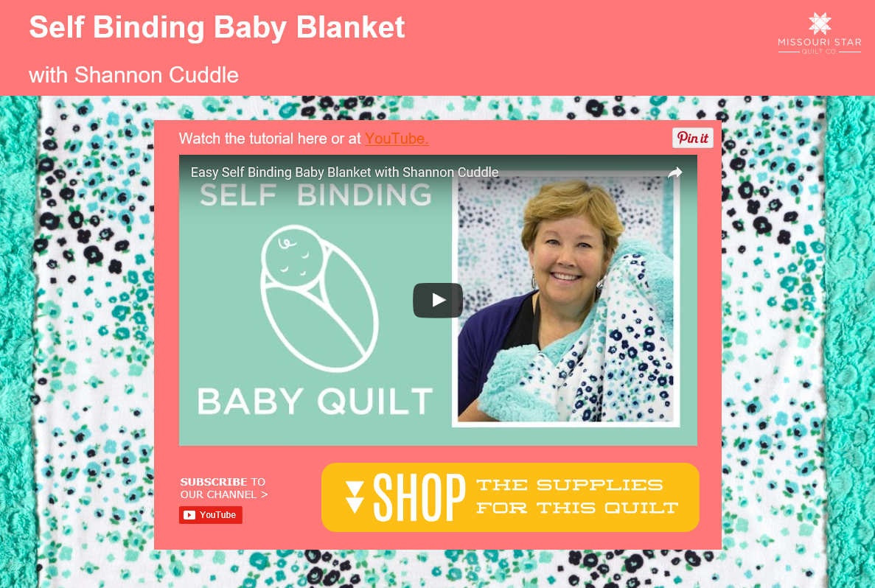Viewport: 875px width, 588px height.
Task: Play the video with the center play button
Action: tap(438, 300)
